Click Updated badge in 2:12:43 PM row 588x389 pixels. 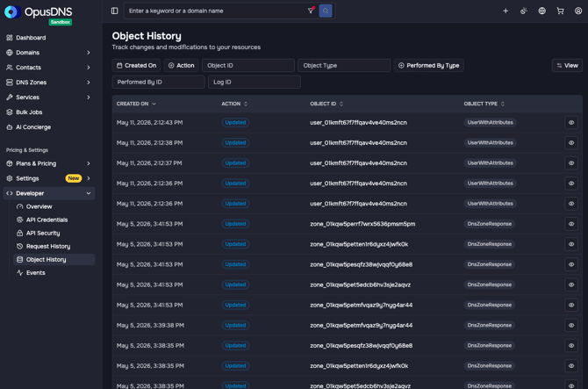pos(235,123)
